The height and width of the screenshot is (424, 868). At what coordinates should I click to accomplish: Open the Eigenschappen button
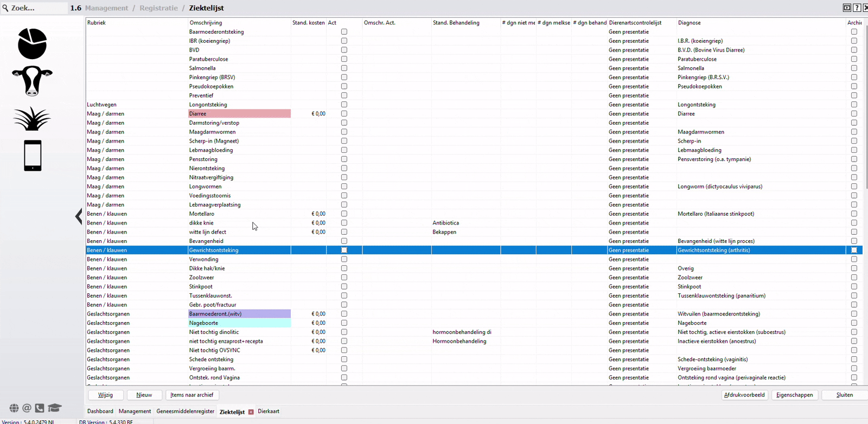coord(795,395)
